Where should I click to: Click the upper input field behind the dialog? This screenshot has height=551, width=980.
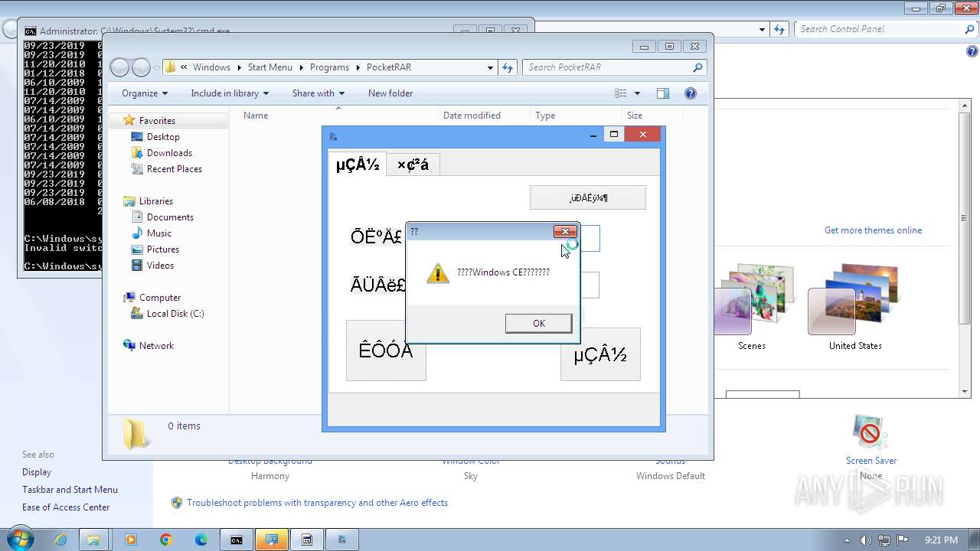pos(590,238)
